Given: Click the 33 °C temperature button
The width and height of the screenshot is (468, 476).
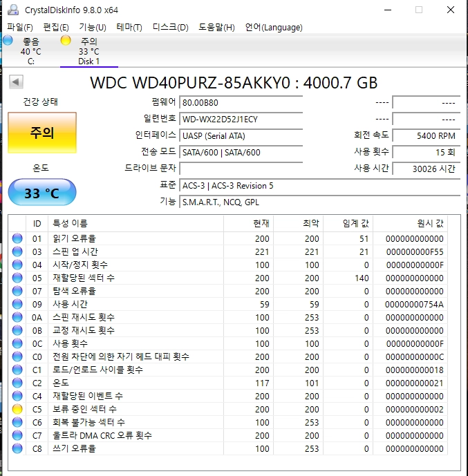Looking at the screenshot, I should (x=42, y=193).
